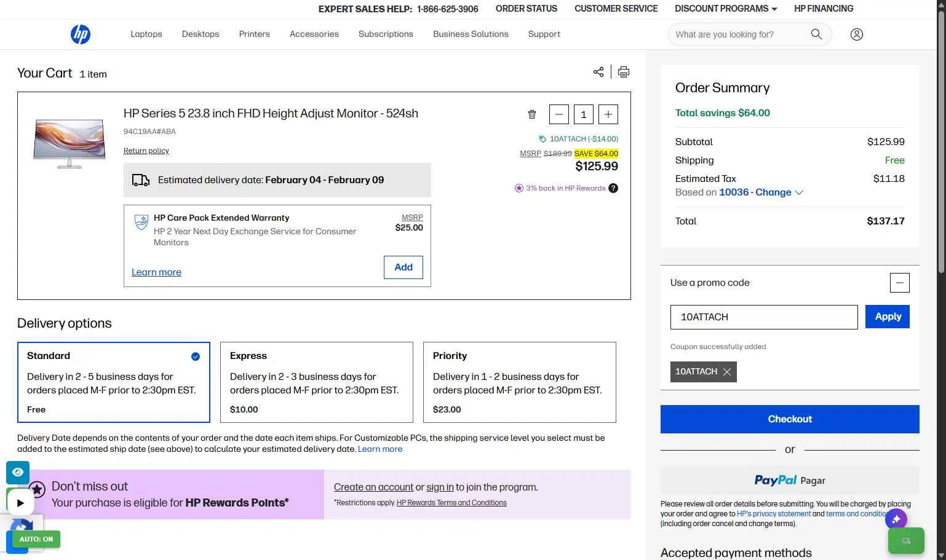Click the monitor product thumbnail

70,144
